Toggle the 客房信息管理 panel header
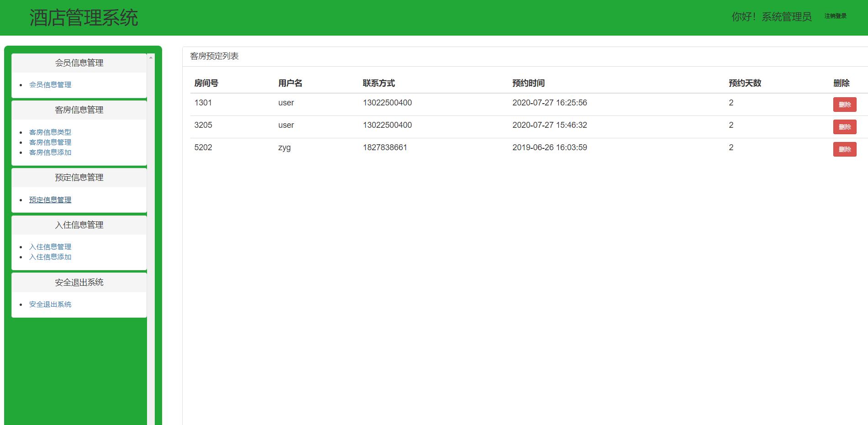 [79, 110]
